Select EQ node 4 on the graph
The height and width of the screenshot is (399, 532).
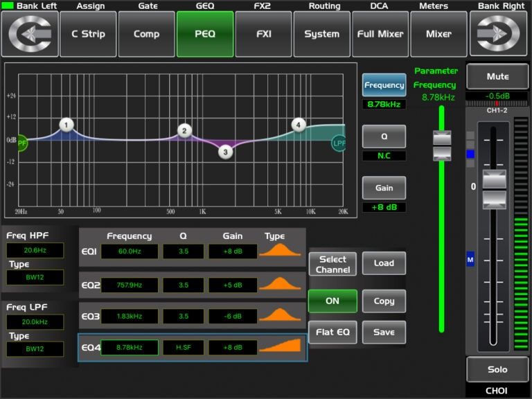tap(299, 125)
